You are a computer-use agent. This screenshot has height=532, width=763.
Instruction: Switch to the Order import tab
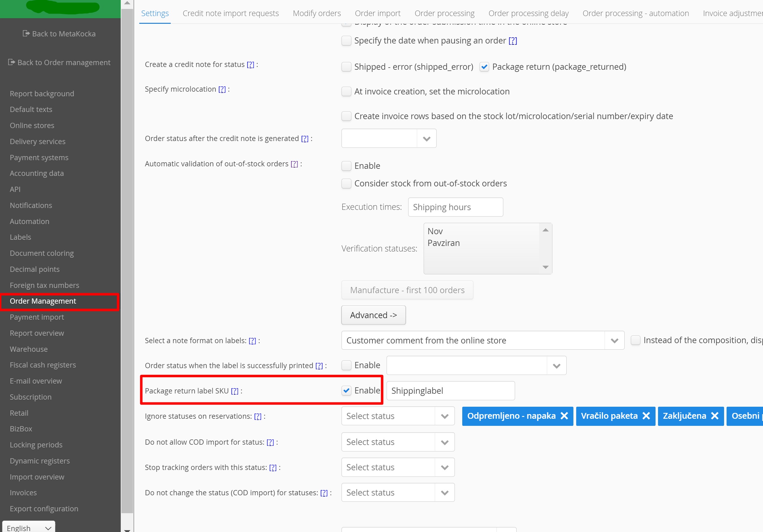(378, 13)
